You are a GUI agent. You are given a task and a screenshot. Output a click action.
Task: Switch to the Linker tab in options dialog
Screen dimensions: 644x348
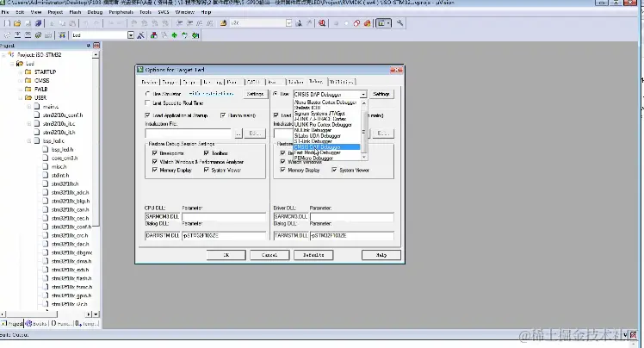click(x=295, y=82)
